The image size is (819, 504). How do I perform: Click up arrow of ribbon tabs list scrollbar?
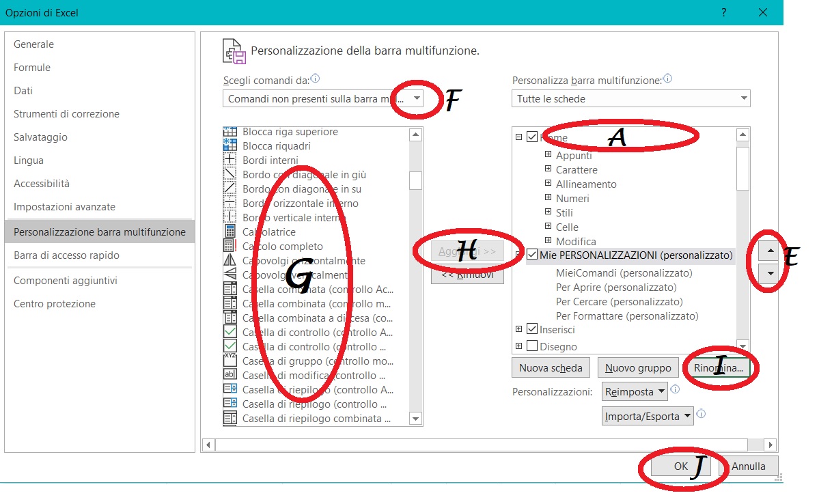(742, 135)
